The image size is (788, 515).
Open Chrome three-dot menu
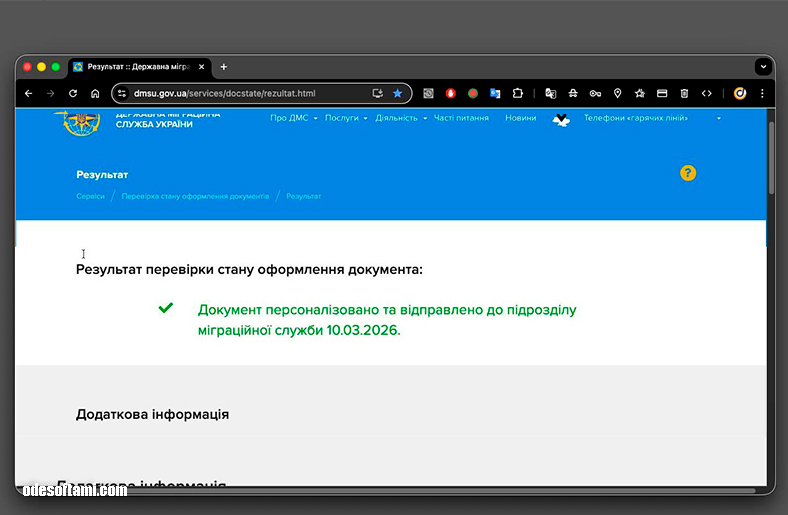(x=762, y=93)
